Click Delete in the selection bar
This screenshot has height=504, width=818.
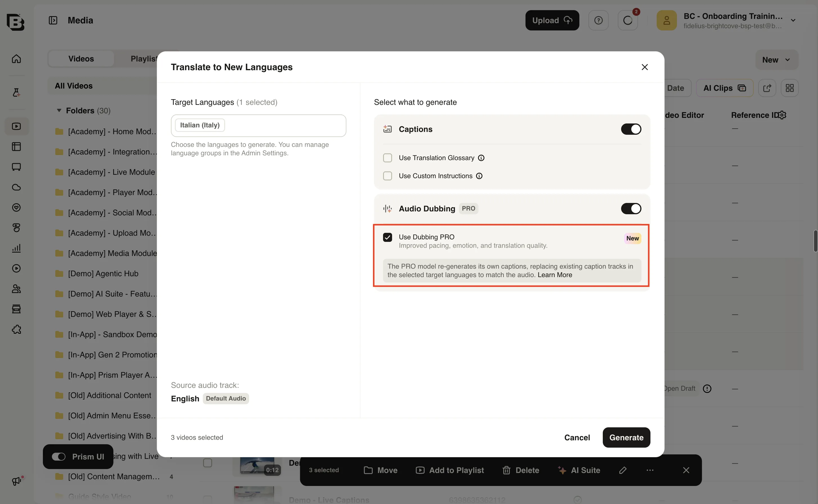coord(521,470)
